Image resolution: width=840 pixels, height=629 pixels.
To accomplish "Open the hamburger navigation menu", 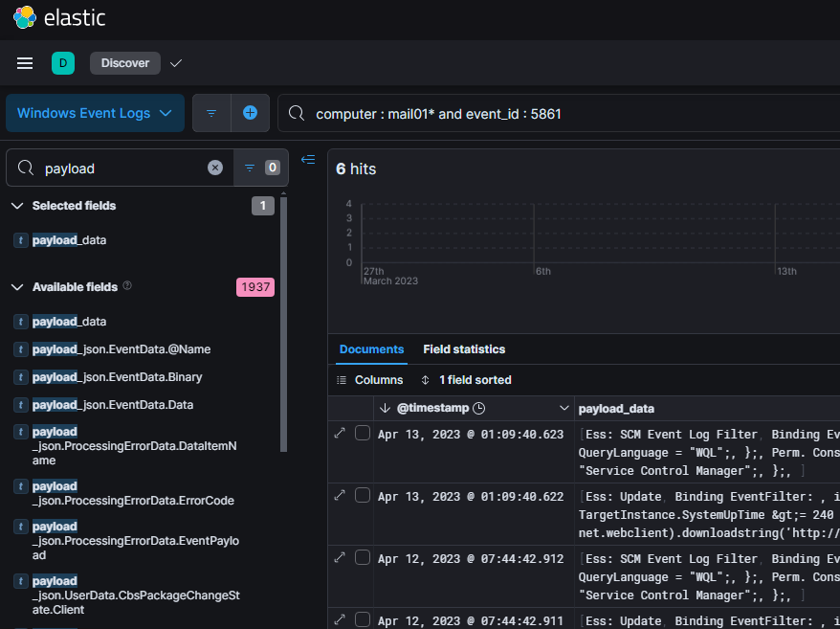I will click(25, 63).
